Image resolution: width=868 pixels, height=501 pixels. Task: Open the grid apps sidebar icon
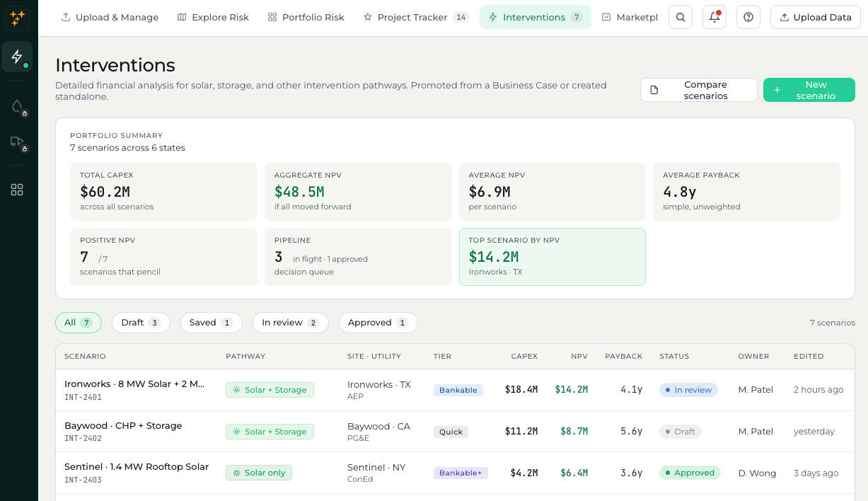[x=17, y=190]
